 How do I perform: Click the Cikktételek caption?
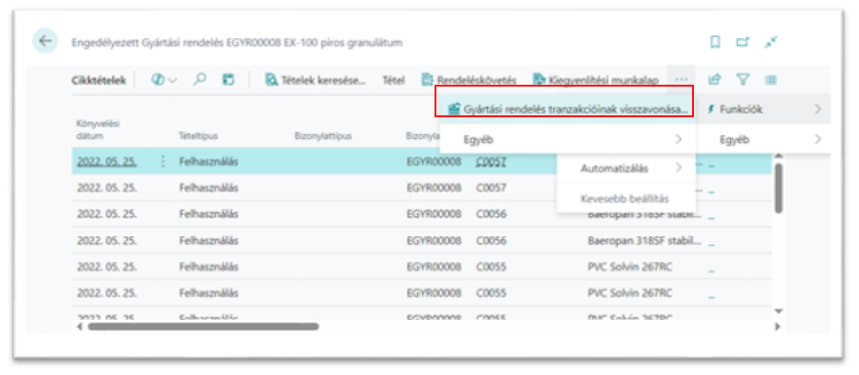tap(99, 80)
